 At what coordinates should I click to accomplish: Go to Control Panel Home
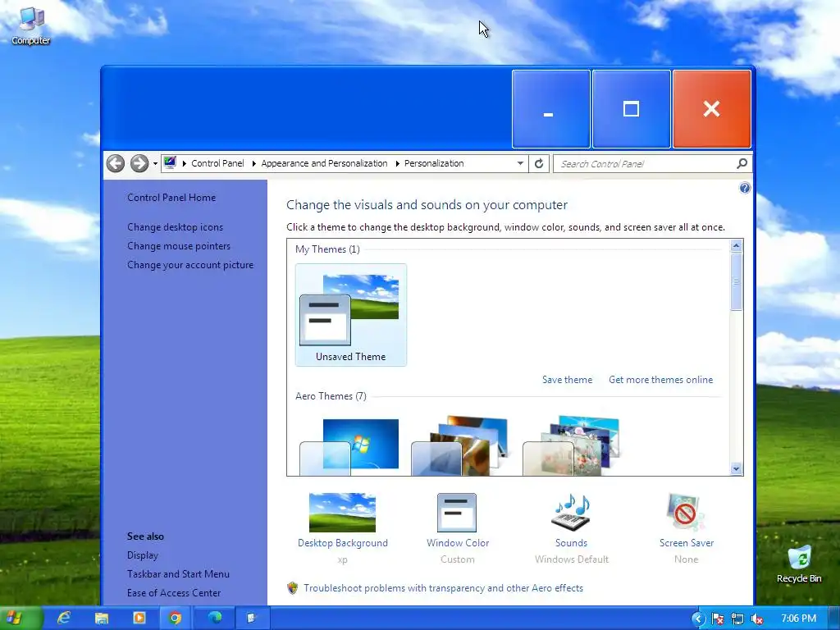(171, 198)
